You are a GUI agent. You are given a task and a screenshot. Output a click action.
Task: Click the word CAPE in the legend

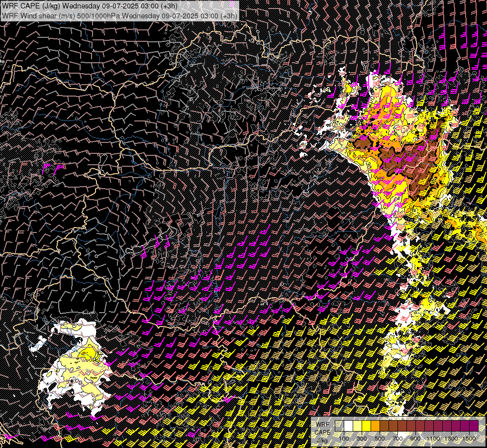pyautogui.click(x=322, y=432)
